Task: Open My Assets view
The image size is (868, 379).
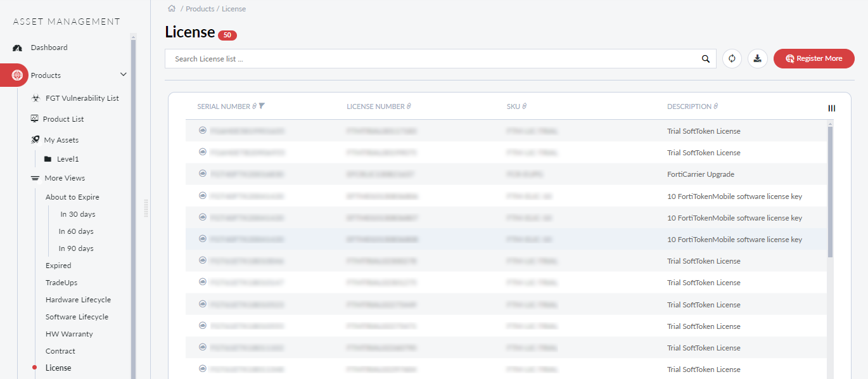Action: tap(61, 140)
